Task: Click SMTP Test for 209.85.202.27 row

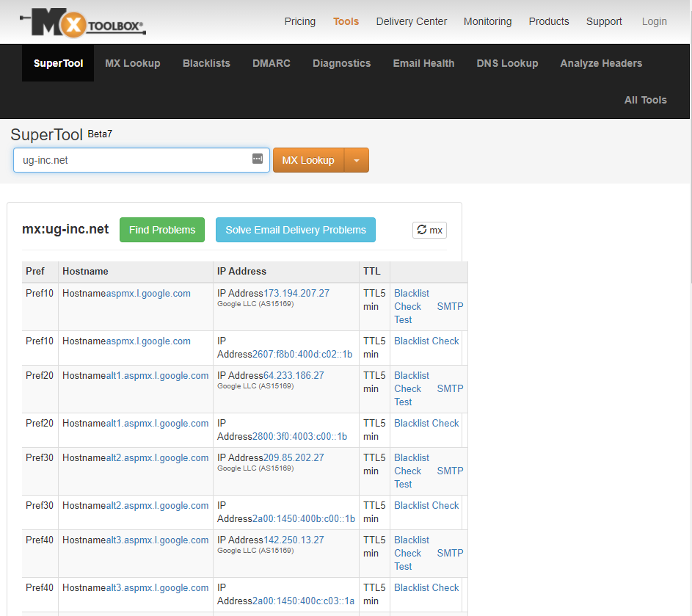Action: coord(428,477)
